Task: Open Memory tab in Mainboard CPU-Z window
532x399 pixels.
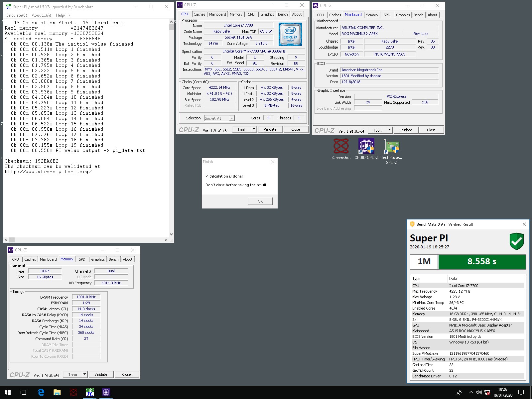Action: (x=372, y=15)
